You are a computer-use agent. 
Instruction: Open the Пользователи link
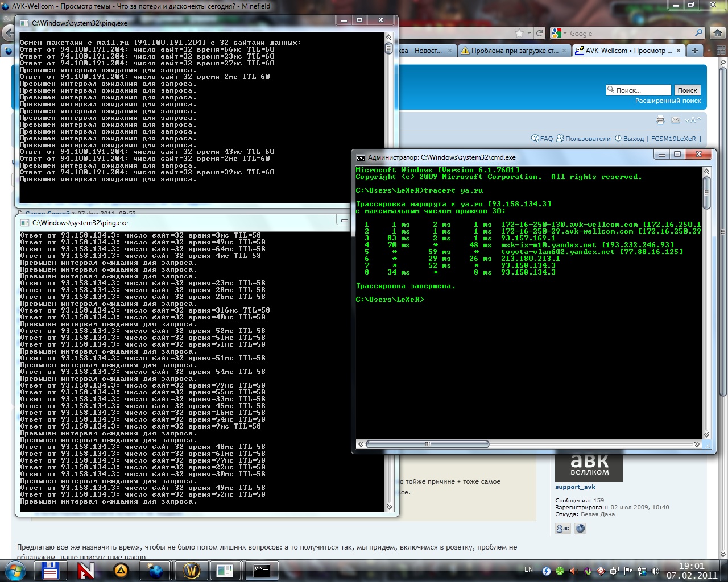point(584,138)
